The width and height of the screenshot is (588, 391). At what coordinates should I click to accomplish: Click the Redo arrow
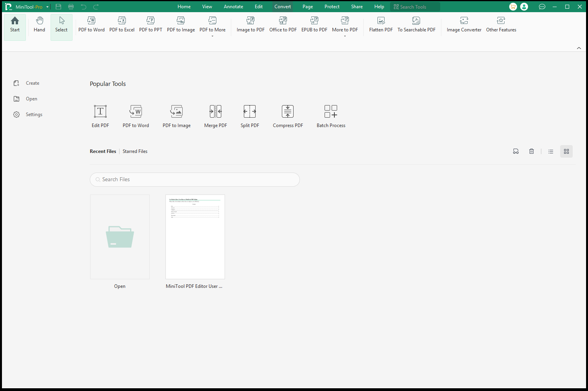(96, 7)
